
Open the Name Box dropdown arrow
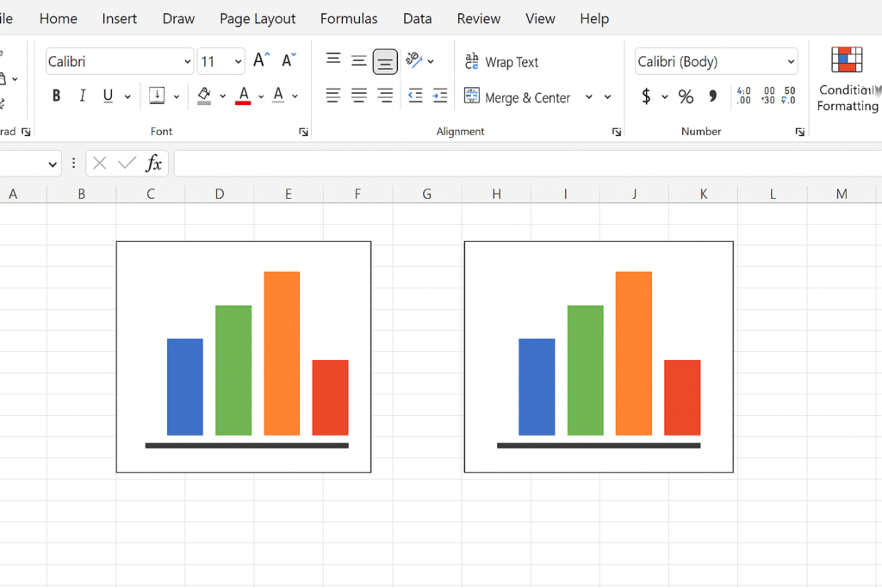point(53,164)
